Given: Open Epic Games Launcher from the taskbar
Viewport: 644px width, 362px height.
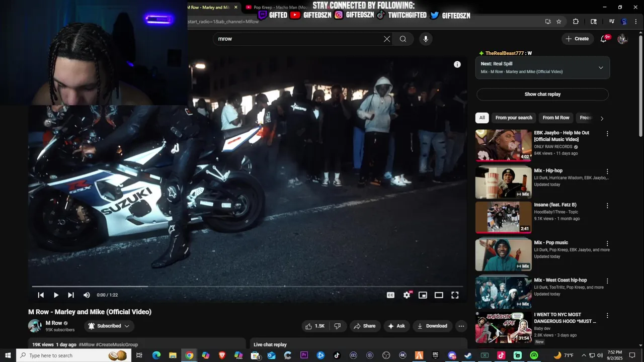Looking at the screenshot, I should pos(435,355).
